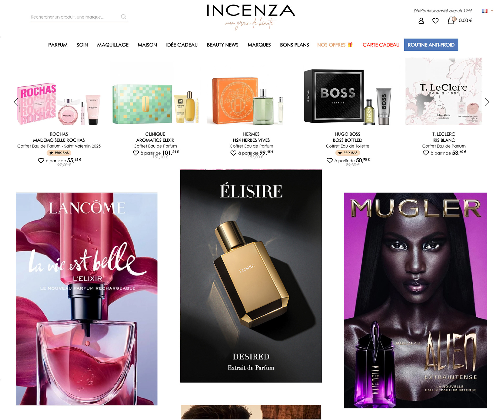
Task: Open the user account icon
Action: click(421, 21)
